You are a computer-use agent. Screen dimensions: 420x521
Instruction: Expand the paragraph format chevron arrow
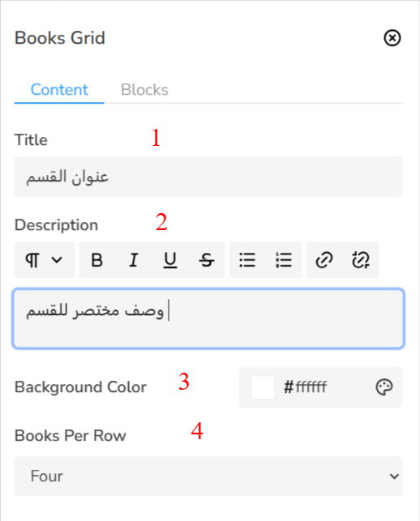click(57, 260)
